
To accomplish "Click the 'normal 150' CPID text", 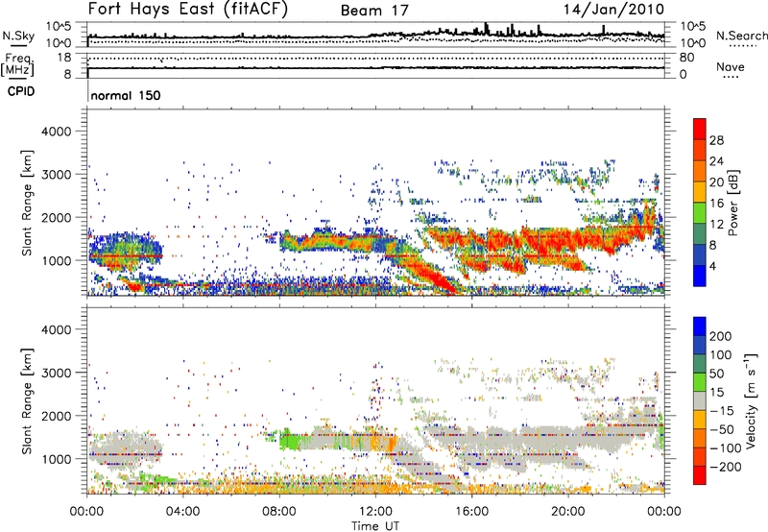I will 126,95.
